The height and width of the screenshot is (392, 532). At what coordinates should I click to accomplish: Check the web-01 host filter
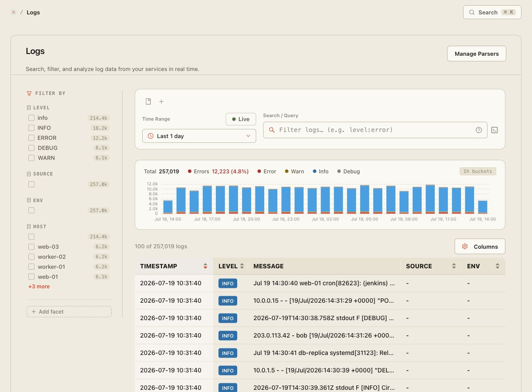click(x=31, y=277)
